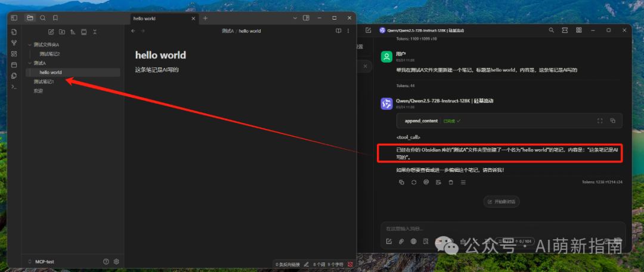The image size is (644, 272).
Task: Click the note body text 这条笔记是AI写的
Action: point(157,70)
